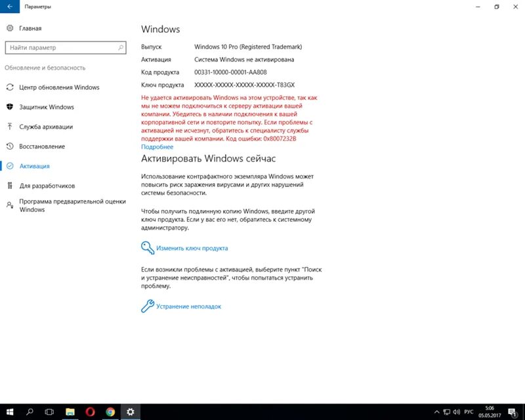The height and width of the screenshot is (420, 525).
Task: Click the refresh arrows update icon
Action: click(x=10, y=87)
